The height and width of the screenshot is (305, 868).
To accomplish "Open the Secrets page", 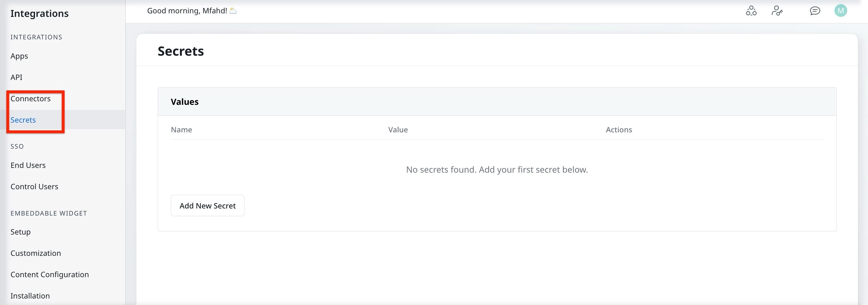I will (23, 120).
